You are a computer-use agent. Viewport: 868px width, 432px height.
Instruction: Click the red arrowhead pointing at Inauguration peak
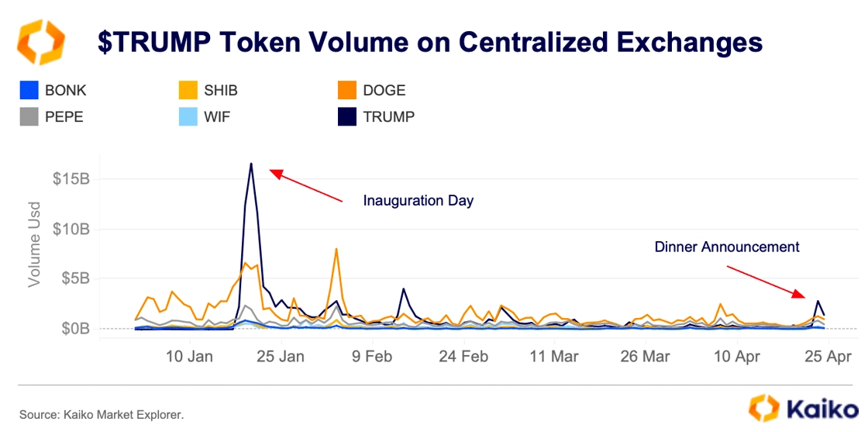[275, 174]
